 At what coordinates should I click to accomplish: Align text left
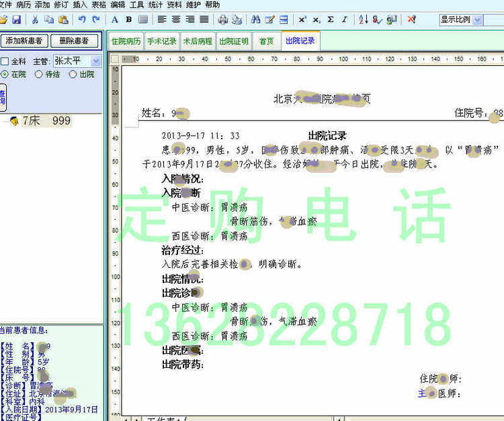click(162, 20)
